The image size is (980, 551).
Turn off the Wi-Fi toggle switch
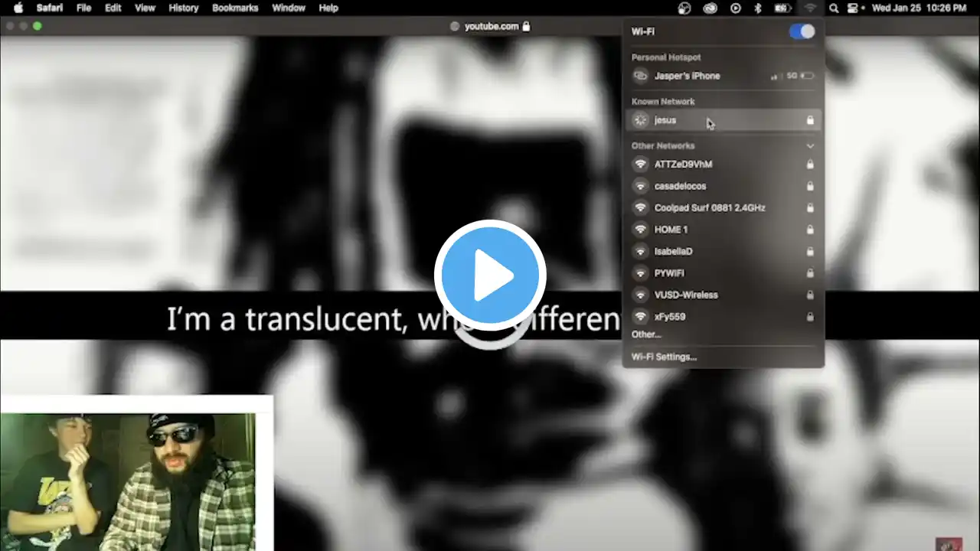point(802,31)
